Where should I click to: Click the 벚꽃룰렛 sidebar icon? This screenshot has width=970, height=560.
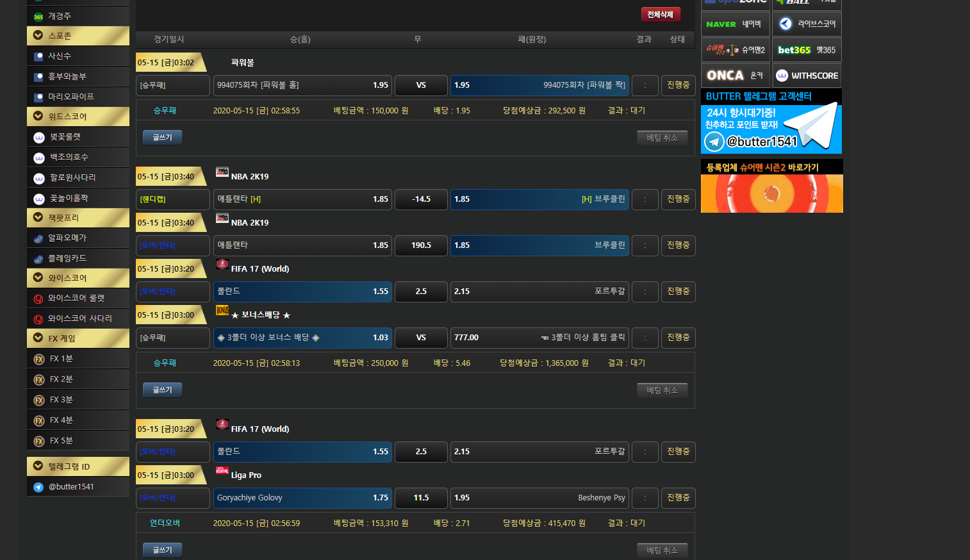(x=39, y=137)
